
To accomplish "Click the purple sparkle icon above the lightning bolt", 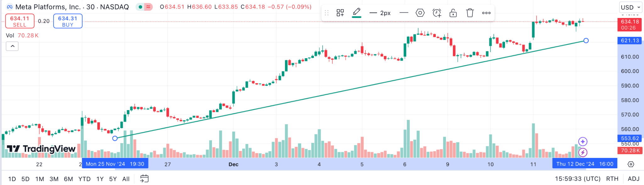I will pyautogui.click(x=583, y=142).
